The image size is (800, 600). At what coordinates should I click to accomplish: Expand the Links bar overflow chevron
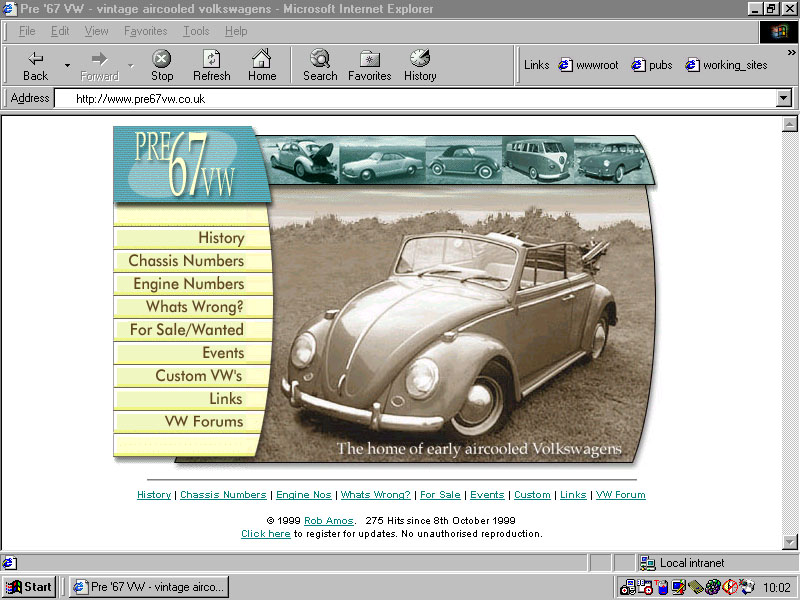tap(791, 52)
